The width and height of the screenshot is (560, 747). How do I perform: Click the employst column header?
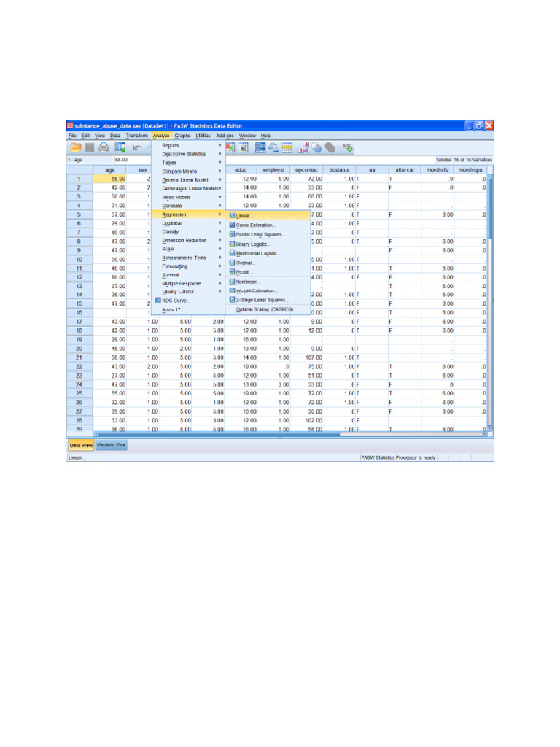[274, 170]
